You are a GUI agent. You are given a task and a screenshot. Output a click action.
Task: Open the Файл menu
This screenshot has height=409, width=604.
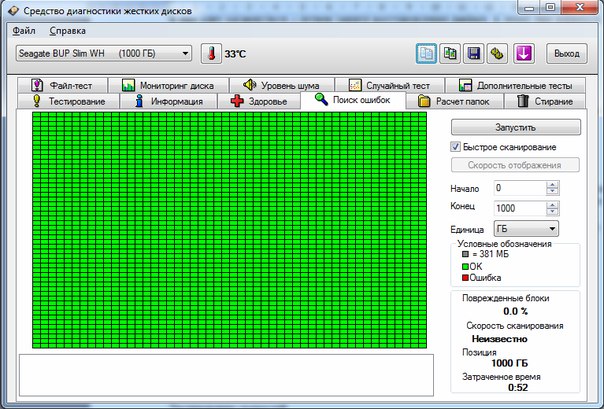(x=24, y=31)
